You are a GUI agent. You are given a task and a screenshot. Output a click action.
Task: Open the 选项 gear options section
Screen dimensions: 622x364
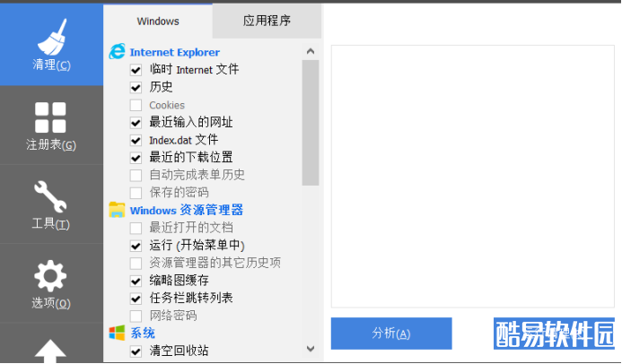tap(51, 283)
